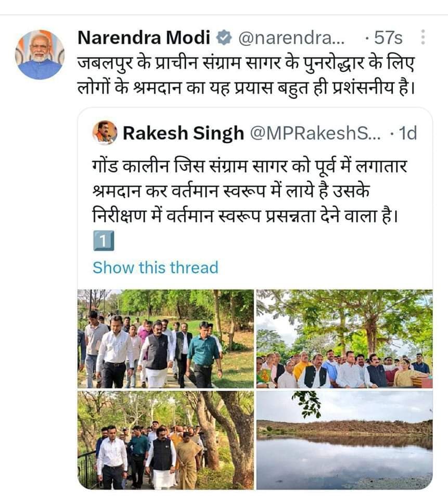Viewport: 448px width, 500px height.
Task: Open bottom-right photo of the lake
Action: 344,440
